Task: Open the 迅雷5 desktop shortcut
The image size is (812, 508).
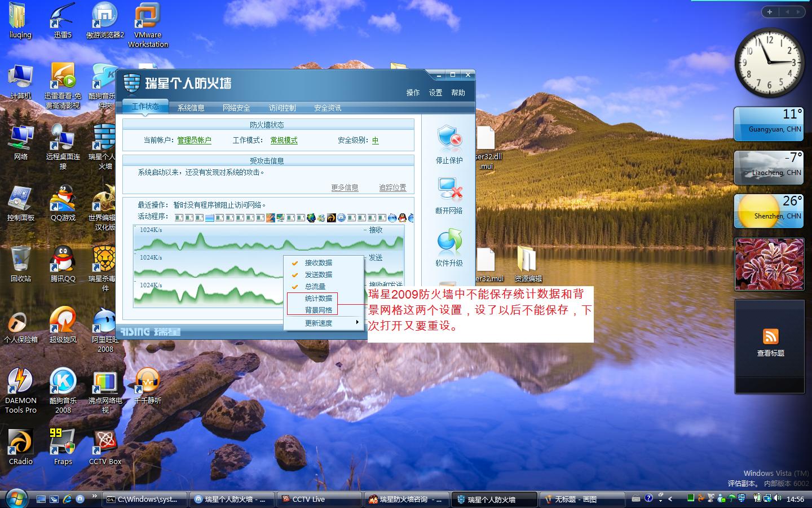Action: [x=63, y=21]
